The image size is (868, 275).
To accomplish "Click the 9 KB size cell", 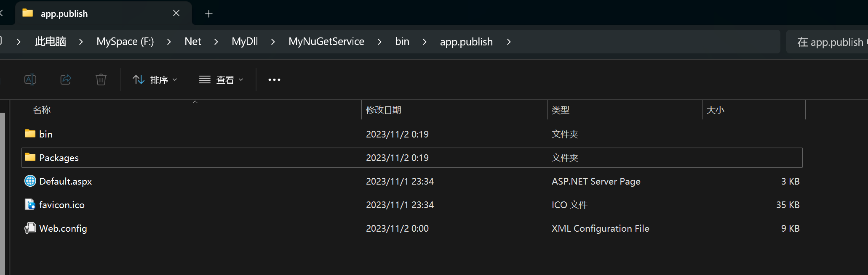I will pyautogui.click(x=790, y=228).
